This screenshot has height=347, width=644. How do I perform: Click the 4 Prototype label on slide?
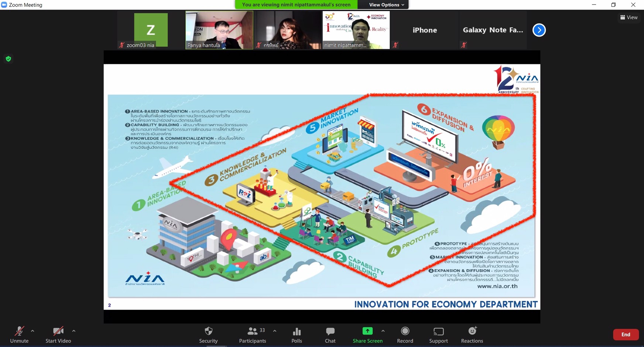click(x=413, y=243)
